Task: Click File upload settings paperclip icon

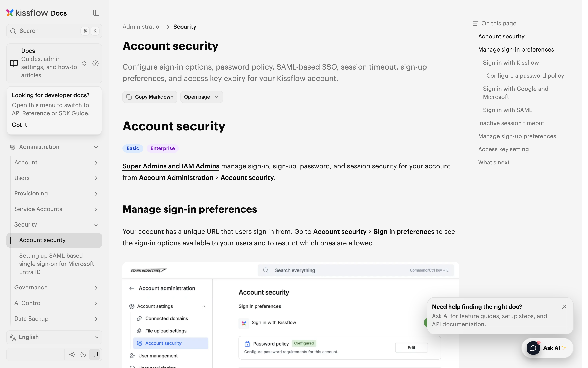Action: click(139, 331)
